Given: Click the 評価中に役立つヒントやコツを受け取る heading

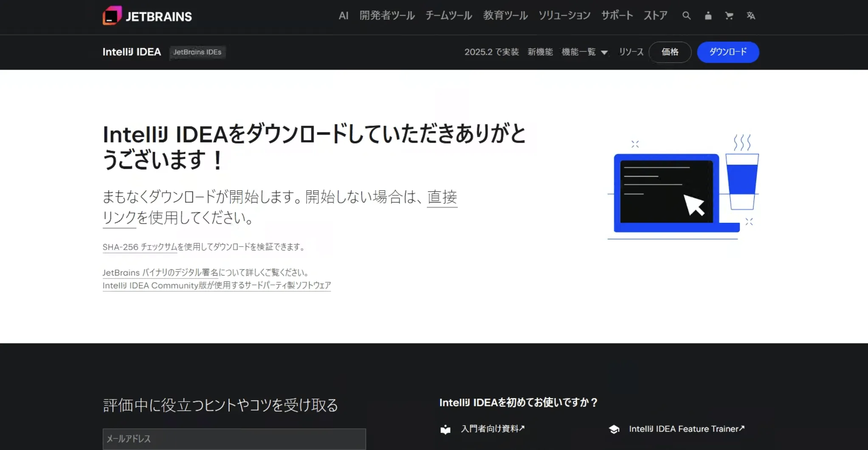Looking at the screenshot, I should click(220, 405).
